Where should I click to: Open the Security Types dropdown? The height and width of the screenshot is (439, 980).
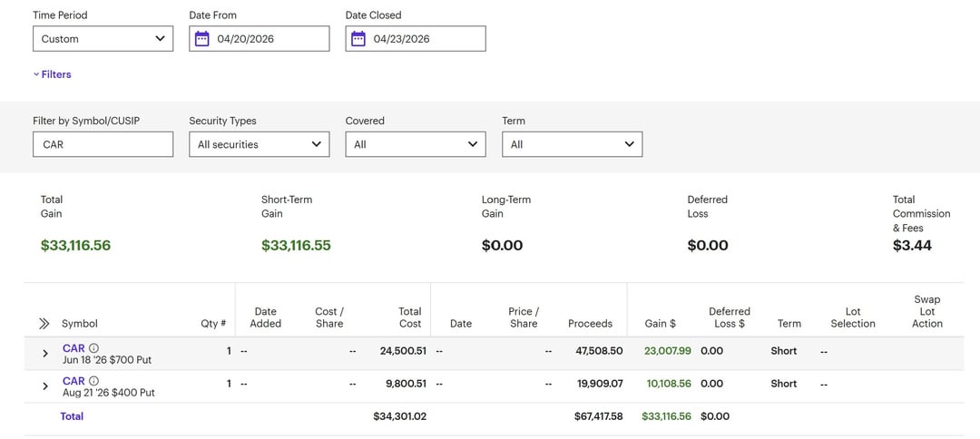(259, 144)
